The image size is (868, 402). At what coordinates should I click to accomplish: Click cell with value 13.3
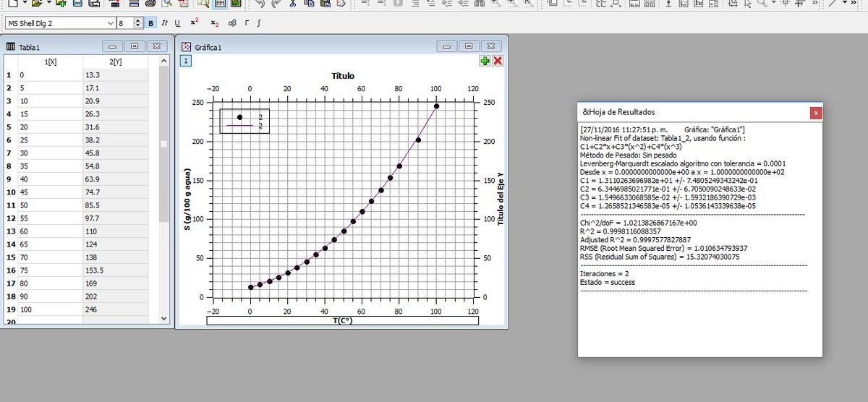[116, 74]
